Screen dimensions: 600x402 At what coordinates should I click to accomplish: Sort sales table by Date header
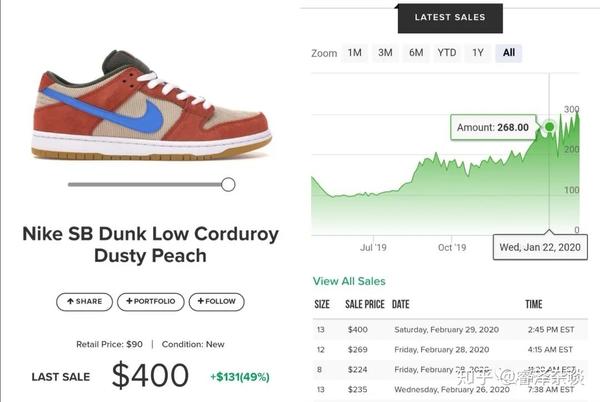(401, 304)
